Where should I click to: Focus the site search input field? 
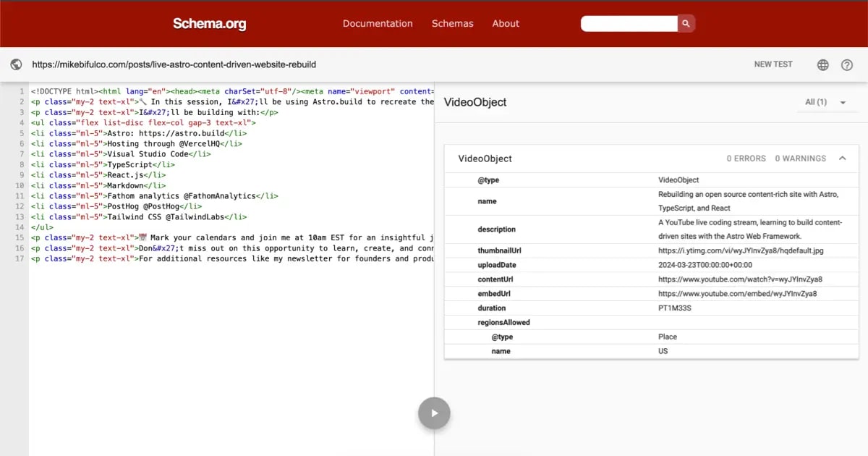pos(629,24)
